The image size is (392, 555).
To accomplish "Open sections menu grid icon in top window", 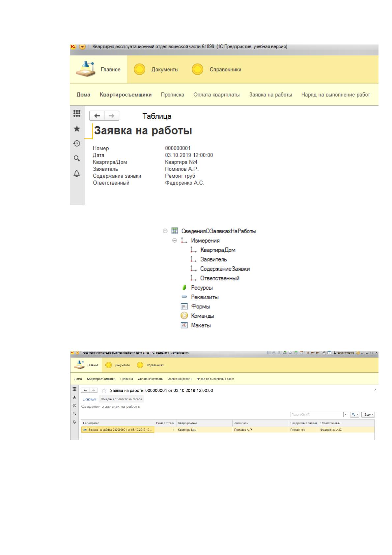I will 77,113.
